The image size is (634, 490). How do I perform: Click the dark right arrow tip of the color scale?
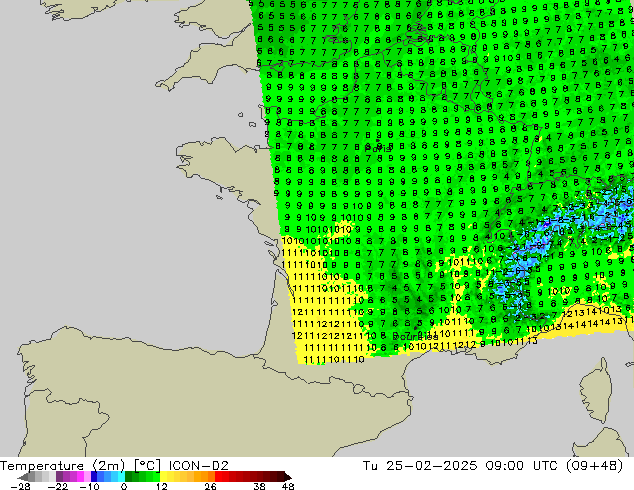tap(288, 477)
